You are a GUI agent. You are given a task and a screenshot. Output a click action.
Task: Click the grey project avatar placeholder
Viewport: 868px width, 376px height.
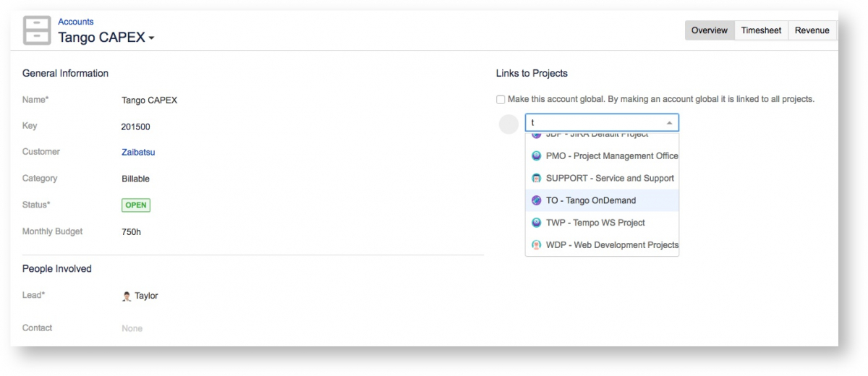(509, 124)
